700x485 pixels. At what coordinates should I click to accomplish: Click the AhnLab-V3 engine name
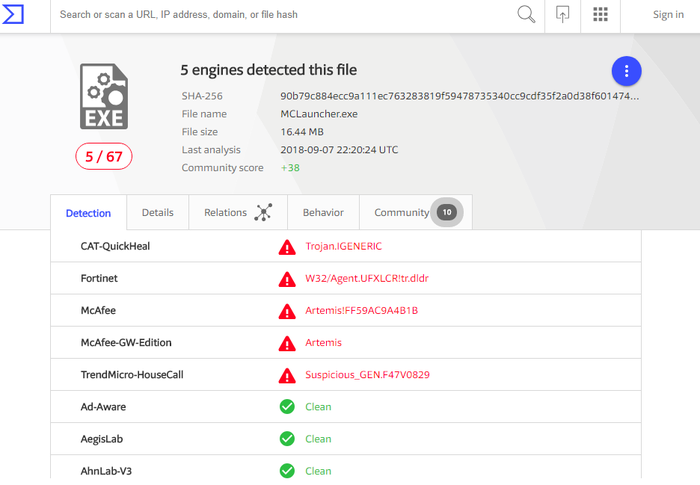tap(106, 471)
